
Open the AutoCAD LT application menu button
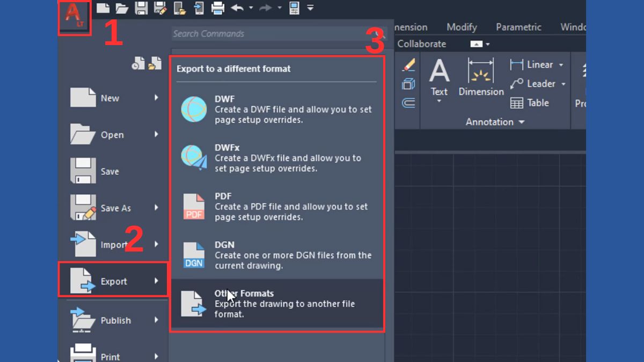click(x=74, y=17)
